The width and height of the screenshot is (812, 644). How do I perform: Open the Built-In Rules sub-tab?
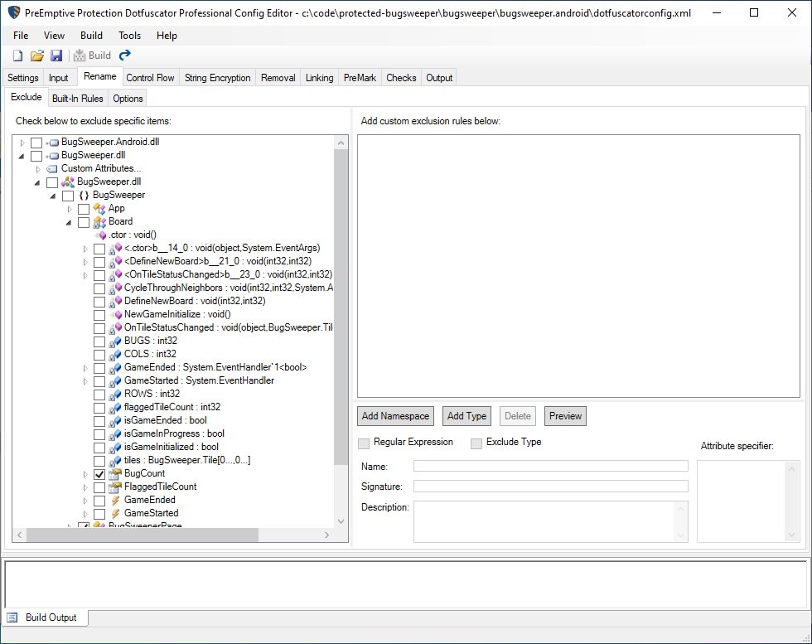tap(78, 99)
